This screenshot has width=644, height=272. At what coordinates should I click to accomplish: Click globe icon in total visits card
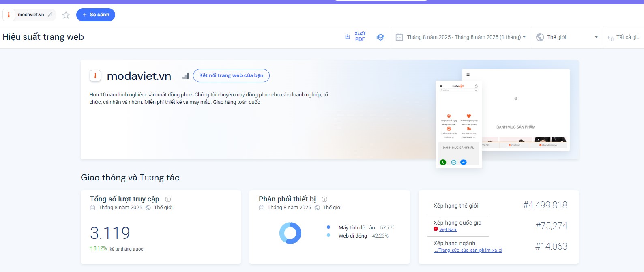pyautogui.click(x=148, y=208)
